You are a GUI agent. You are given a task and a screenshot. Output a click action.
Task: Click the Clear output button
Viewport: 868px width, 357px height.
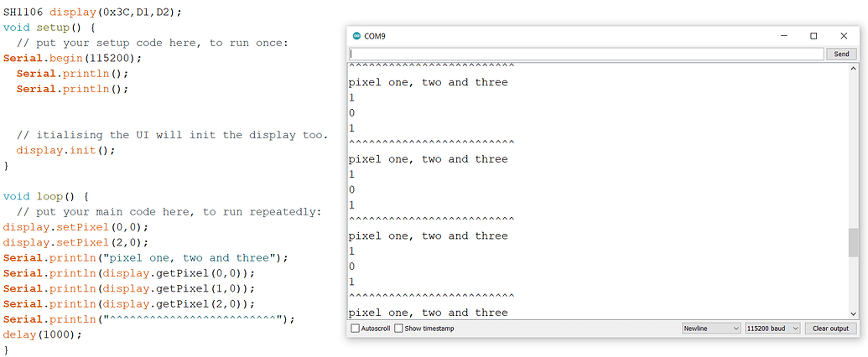[830, 329]
